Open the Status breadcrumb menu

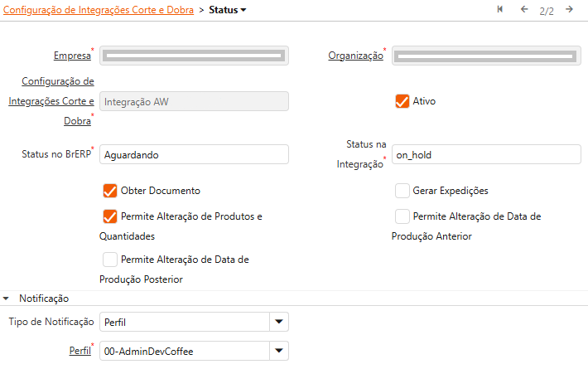228,10
